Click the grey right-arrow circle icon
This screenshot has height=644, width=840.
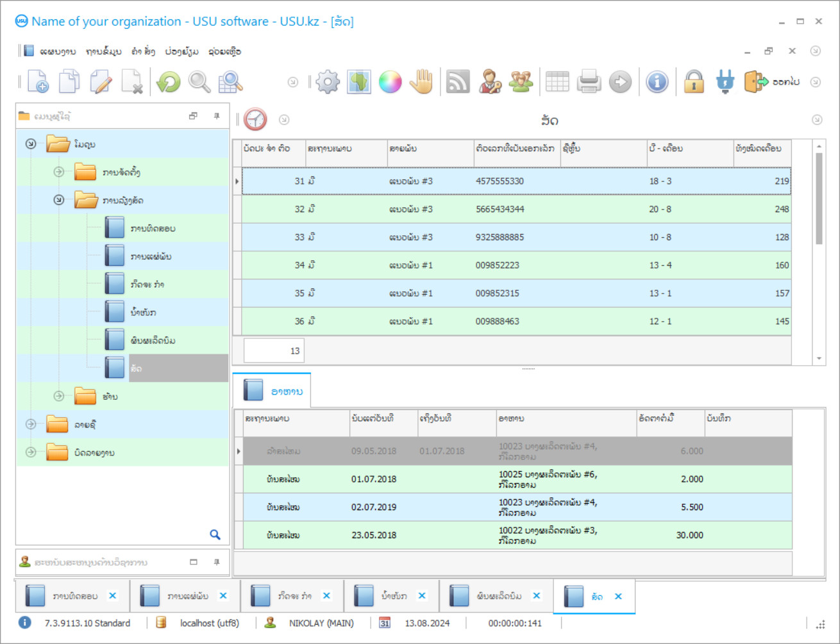tap(620, 82)
